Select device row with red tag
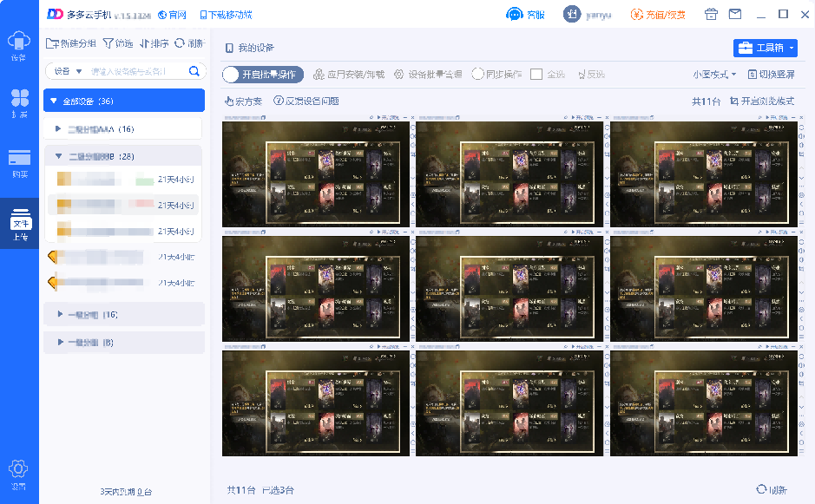The image size is (815, 504). (123, 206)
